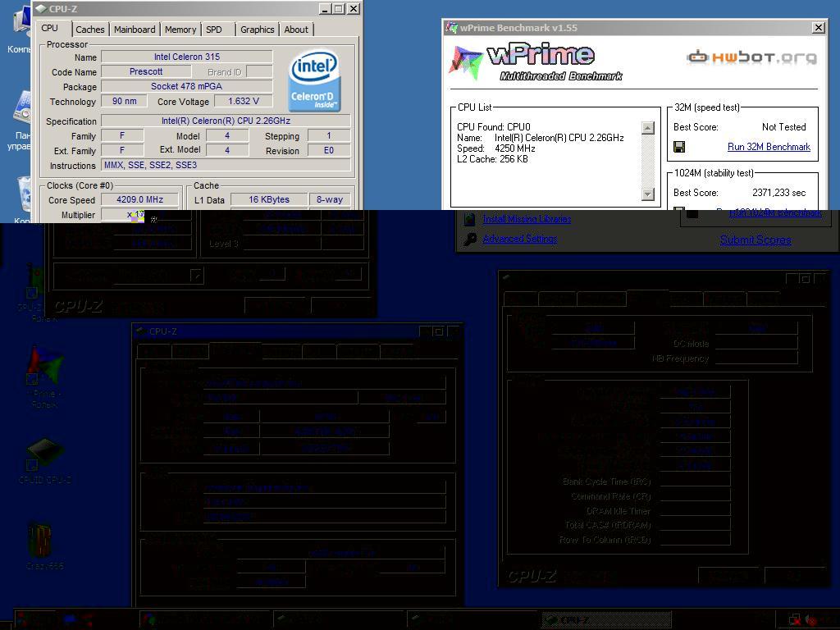This screenshot has width=840, height=630.
Task: Click the Name field showing Intel Celeron 315
Action: (x=187, y=57)
